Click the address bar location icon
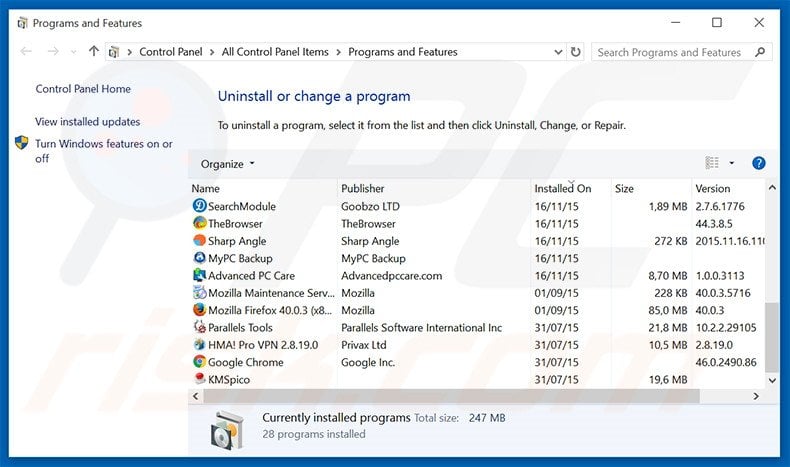The image size is (790, 467). (x=114, y=52)
